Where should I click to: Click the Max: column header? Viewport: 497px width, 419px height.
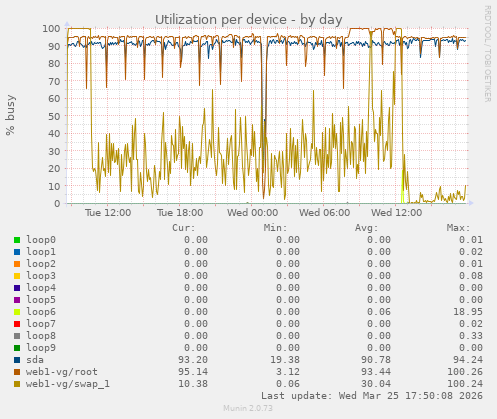click(458, 228)
